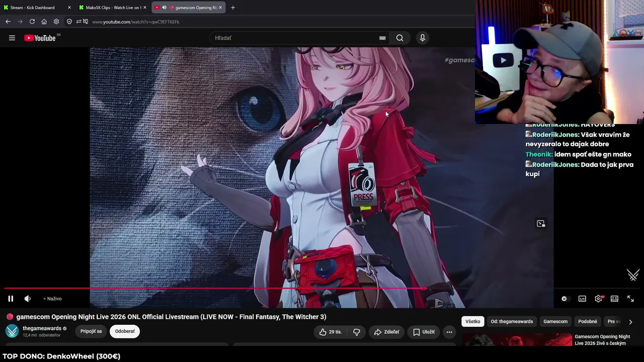Click the Pripojiť sa join button

coord(91,331)
